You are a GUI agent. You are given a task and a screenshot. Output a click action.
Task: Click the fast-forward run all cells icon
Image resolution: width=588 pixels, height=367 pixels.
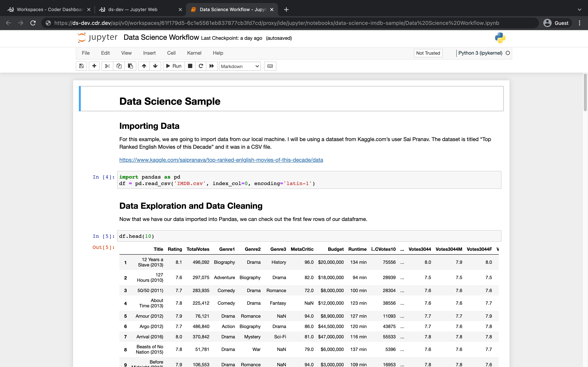pyautogui.click(x=212, y=66)
